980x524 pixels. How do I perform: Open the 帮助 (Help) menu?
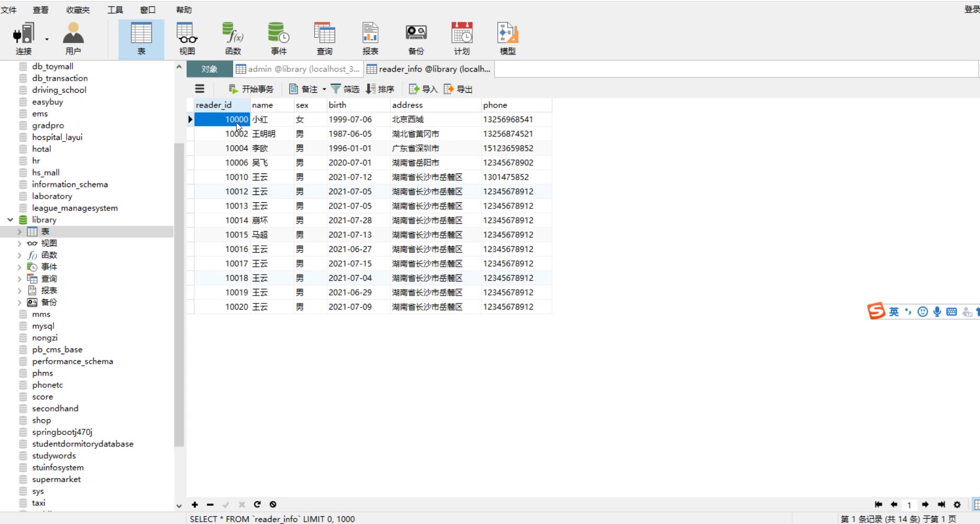pyautogui.click(x=184, y=9)
